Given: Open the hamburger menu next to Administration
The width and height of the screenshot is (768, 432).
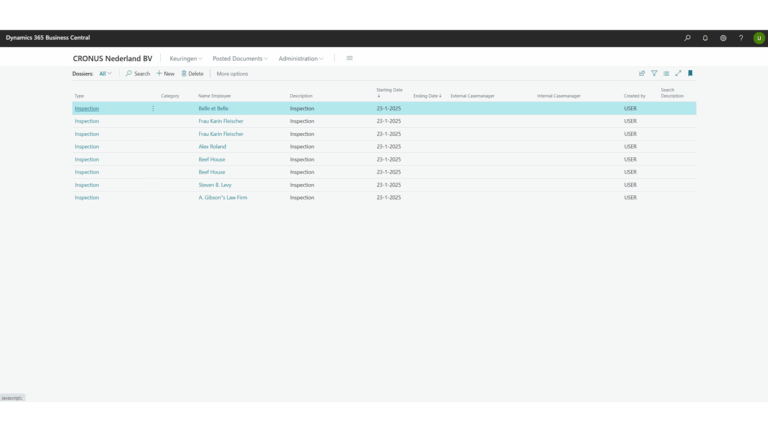Looking at the screenshot, I should [349, 58].
